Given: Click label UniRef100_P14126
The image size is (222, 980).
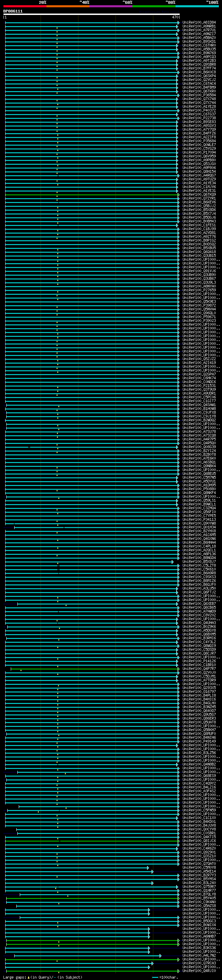Looking at the screenshot, I should click(x=199, y=661).
